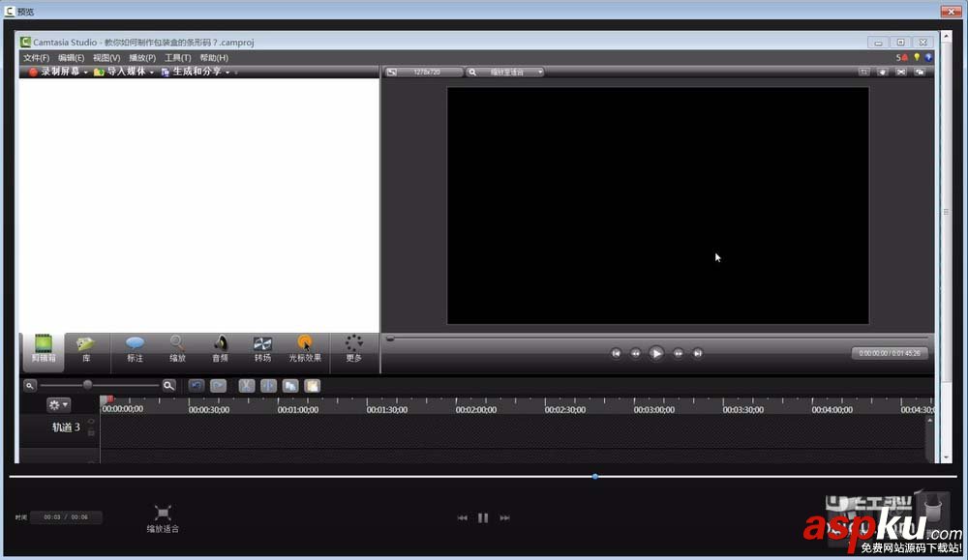This screenshot has width=968, height=560.
Task: Select the 轨道 3 track label
Action: click(x=66, y=427)
